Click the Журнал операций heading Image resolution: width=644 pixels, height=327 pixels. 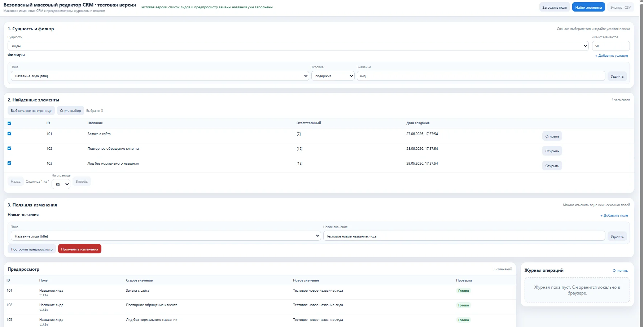point(544,270)
